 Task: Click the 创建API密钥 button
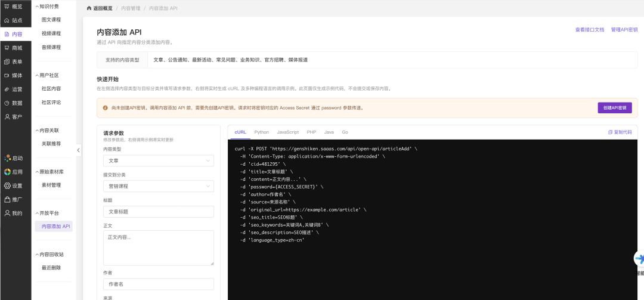click(614, 108)
